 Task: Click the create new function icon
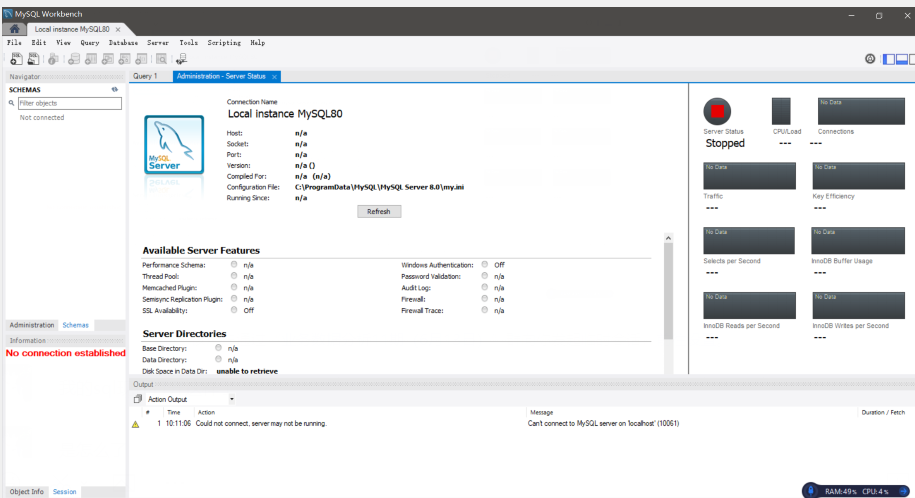pyautogui.click(x=141, y=58)
